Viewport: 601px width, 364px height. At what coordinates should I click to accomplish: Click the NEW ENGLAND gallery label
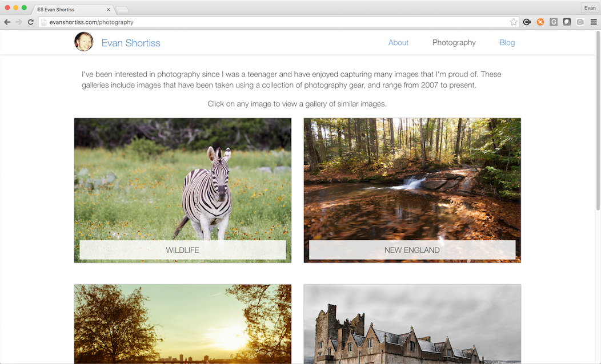(x=412, y=250)
